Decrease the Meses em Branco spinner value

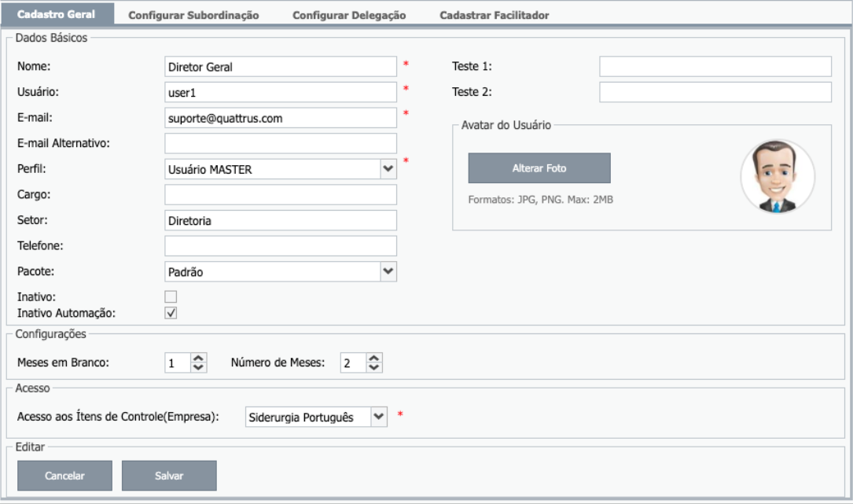pos(199,367)
